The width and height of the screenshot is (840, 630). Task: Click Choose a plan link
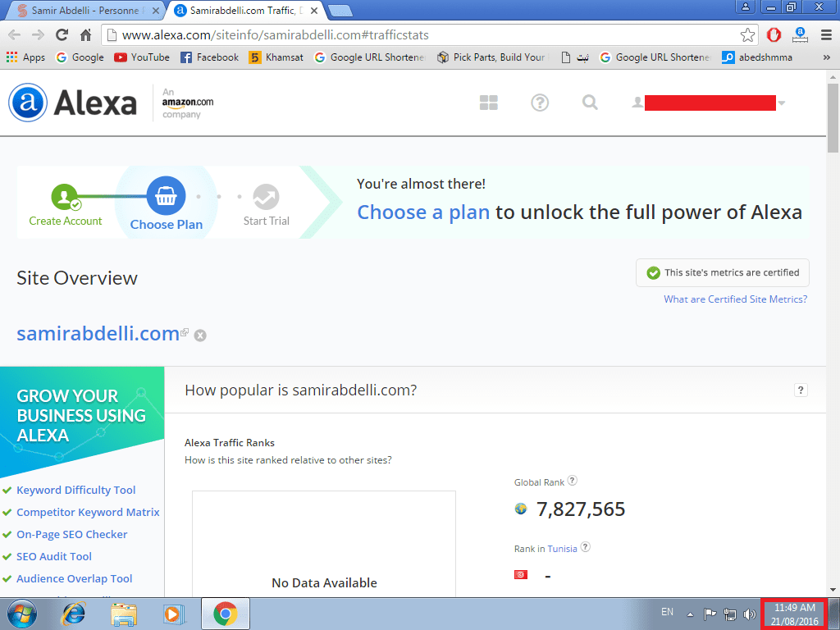click(423, 212)
